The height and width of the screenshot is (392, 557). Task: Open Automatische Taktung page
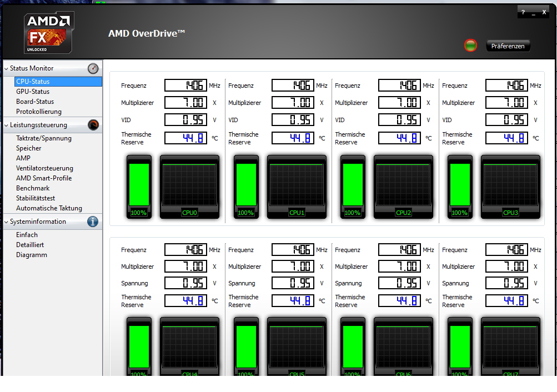click(x=49, y=208)
